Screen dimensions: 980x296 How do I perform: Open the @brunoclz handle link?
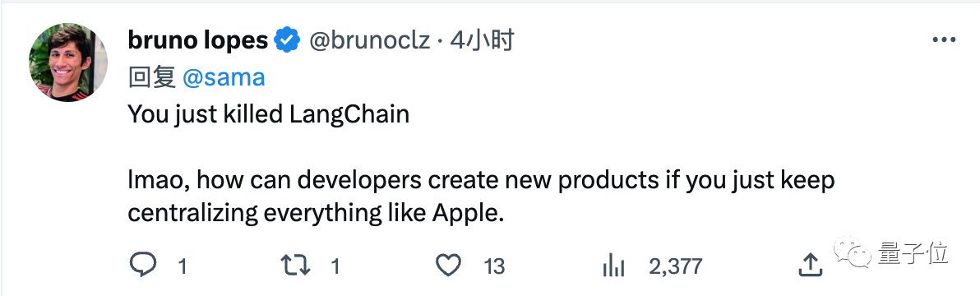(x=369, y=41)
